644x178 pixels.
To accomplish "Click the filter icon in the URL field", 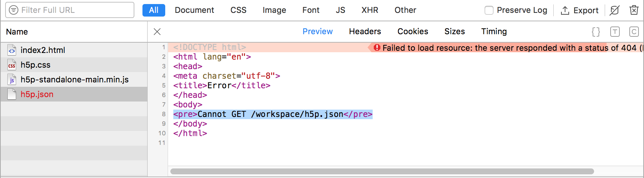I will click(x=14, y=10).
